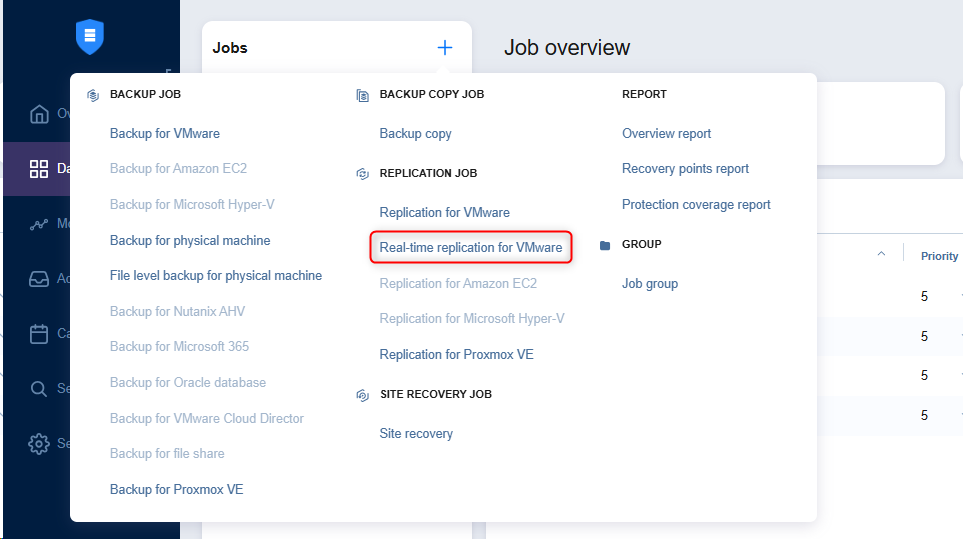Select Real-time replication for VMware
This screenshot has height=539, width=963.
point(471,248)
